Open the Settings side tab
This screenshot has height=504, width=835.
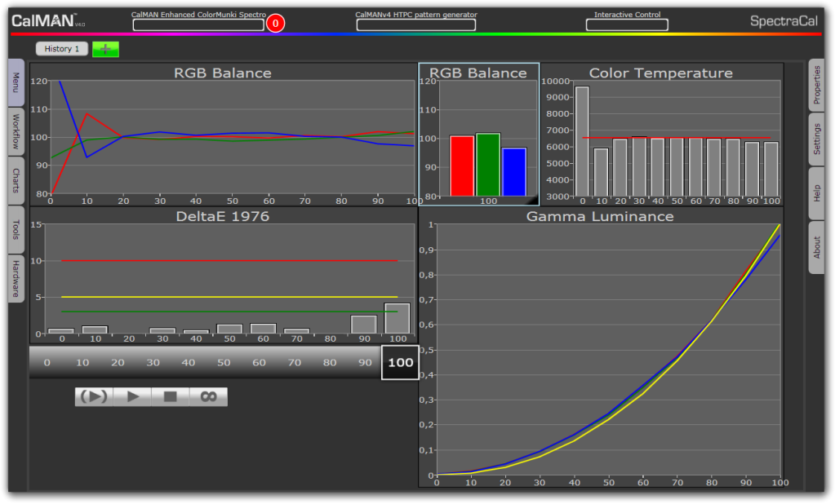[816, 139]
